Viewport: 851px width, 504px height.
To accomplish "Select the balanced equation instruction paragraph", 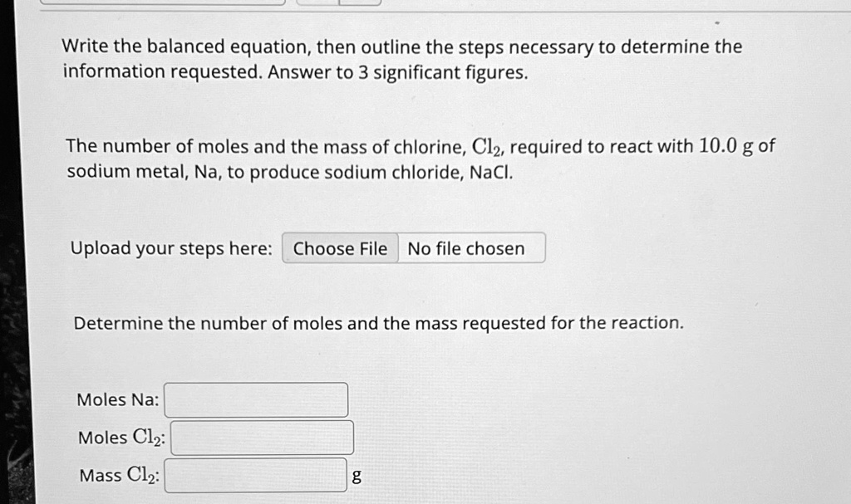I will pos(401,58).
